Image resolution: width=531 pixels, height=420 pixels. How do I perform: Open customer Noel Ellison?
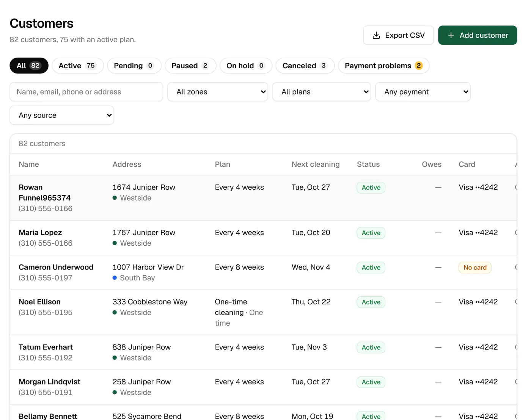tap(40, 302)
